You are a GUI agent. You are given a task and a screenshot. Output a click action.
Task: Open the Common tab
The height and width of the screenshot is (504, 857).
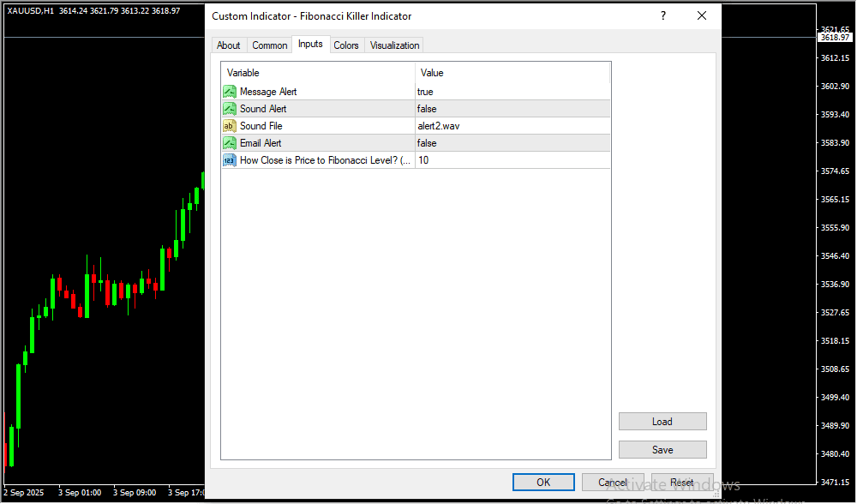pos(270,45)
